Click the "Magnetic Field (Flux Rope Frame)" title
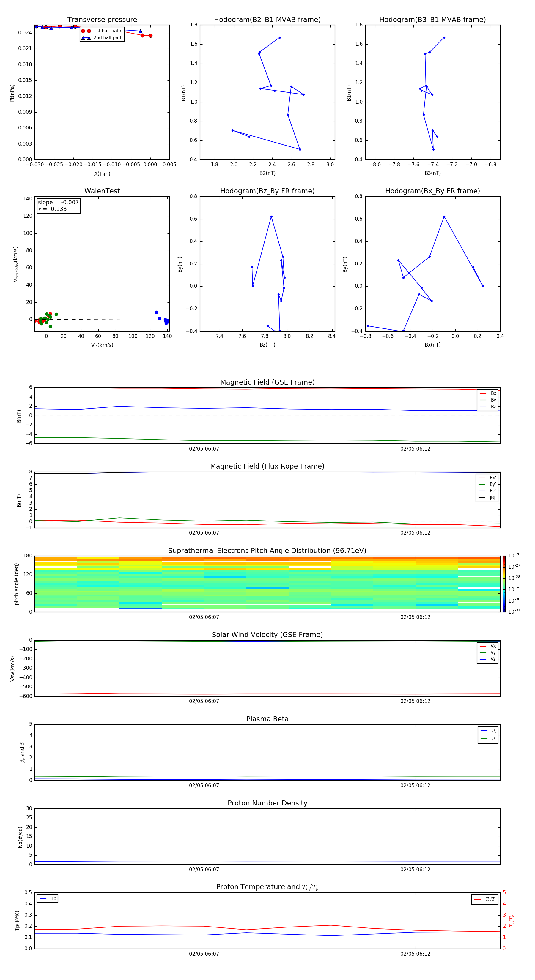535x980 pixels. tap(267, 467)
